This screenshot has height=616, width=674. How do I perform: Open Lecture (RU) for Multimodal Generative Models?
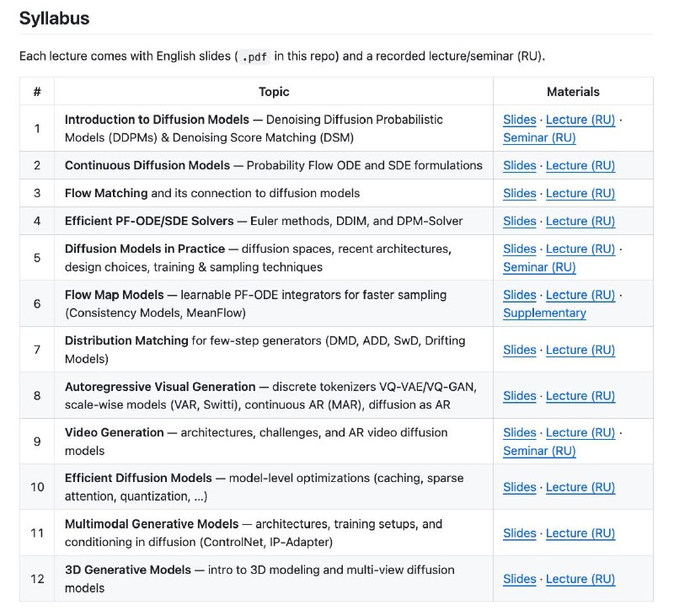pyautogui.click(x=580, y=533)
